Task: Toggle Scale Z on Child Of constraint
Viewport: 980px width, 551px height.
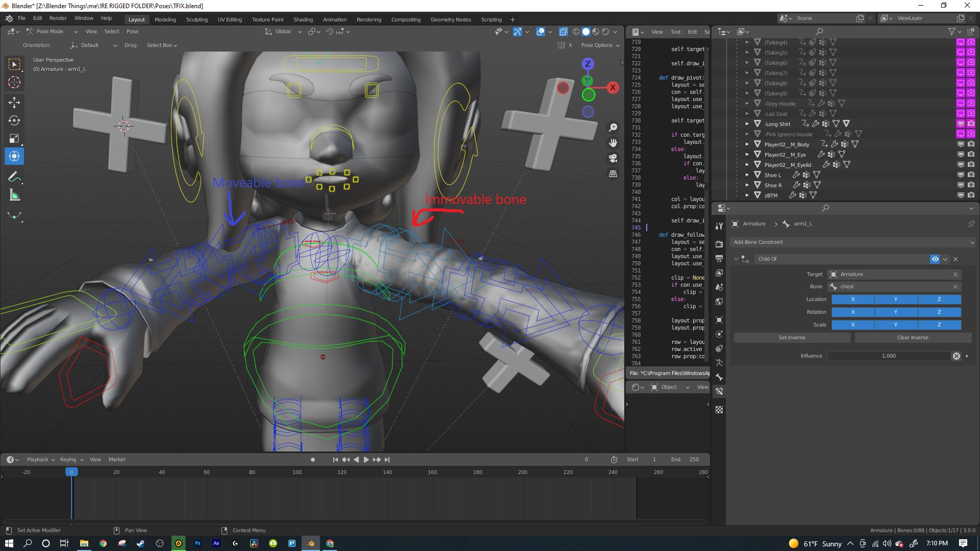Action: click(x=939, y=325)
